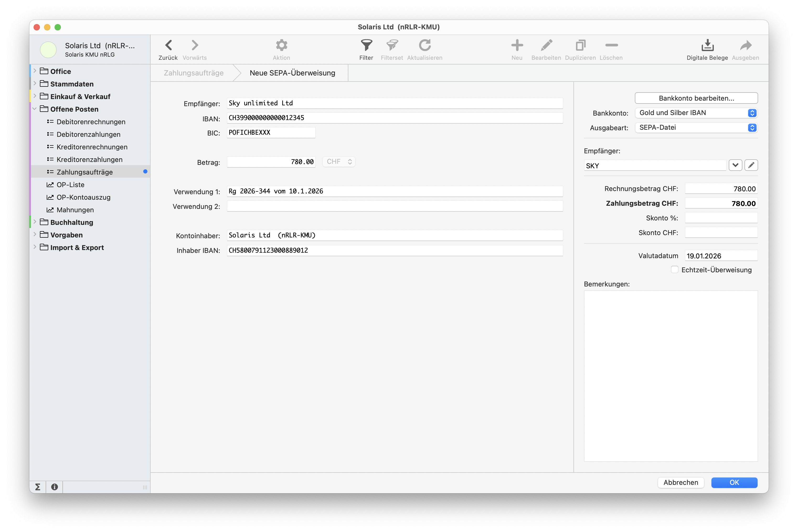
Task: Click the pencil icon beside SKY field
Action: [x=751, y=165]
